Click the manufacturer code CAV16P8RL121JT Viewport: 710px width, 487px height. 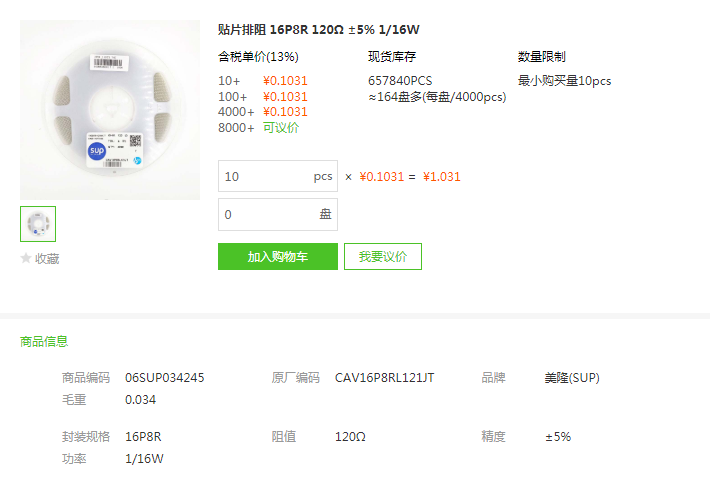pos(384,377)
